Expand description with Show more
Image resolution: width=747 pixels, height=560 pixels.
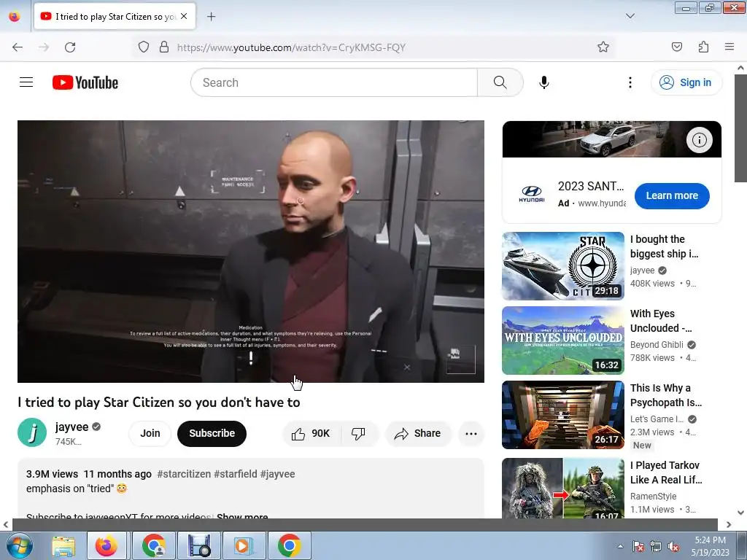point(242,516)
